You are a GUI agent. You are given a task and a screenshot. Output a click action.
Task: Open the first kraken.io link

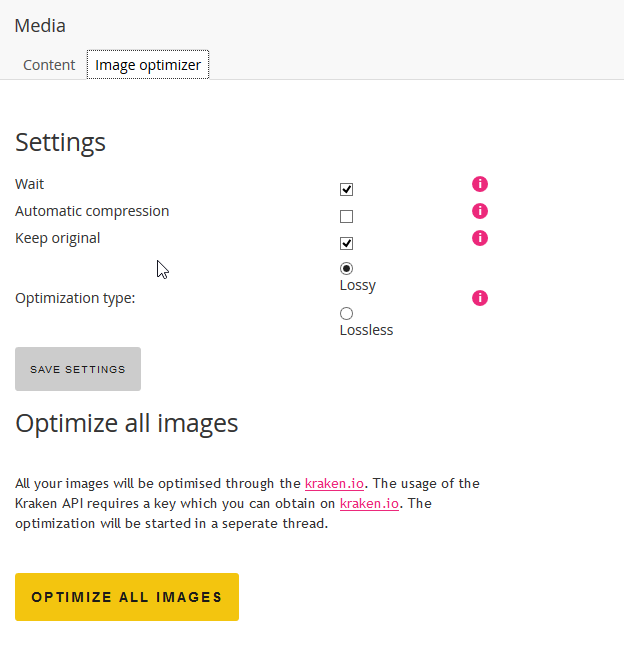point(334,483)
